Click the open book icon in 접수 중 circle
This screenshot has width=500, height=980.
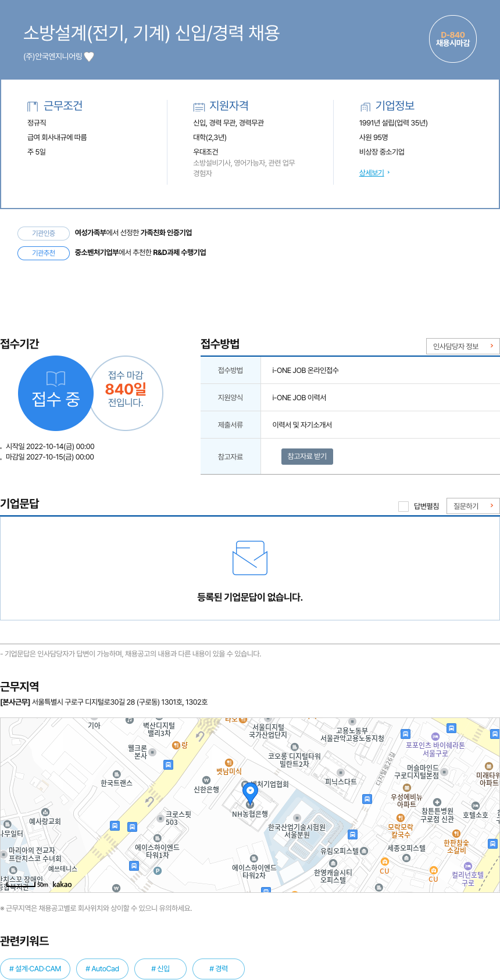click(56, 379)
